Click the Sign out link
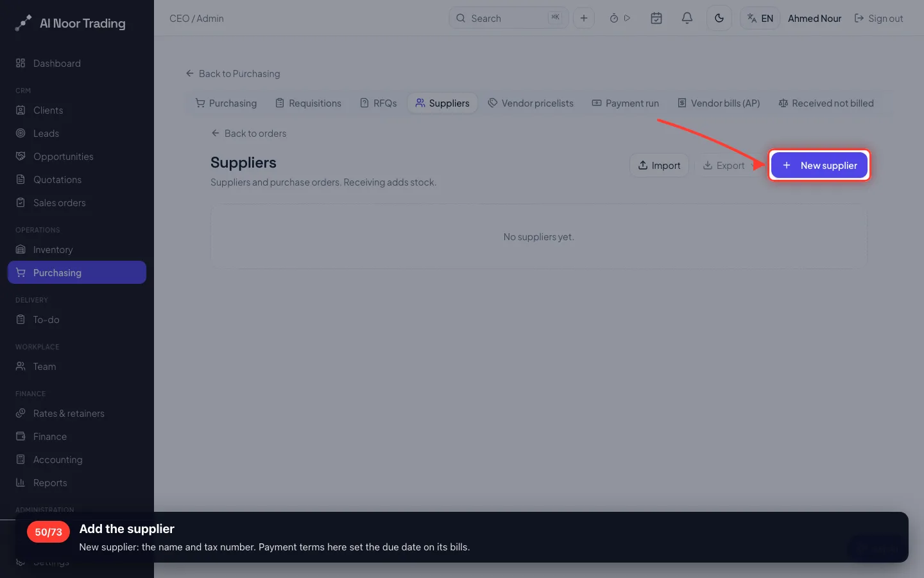The height and width of the screenshot is (578, 924). [878, 19]
